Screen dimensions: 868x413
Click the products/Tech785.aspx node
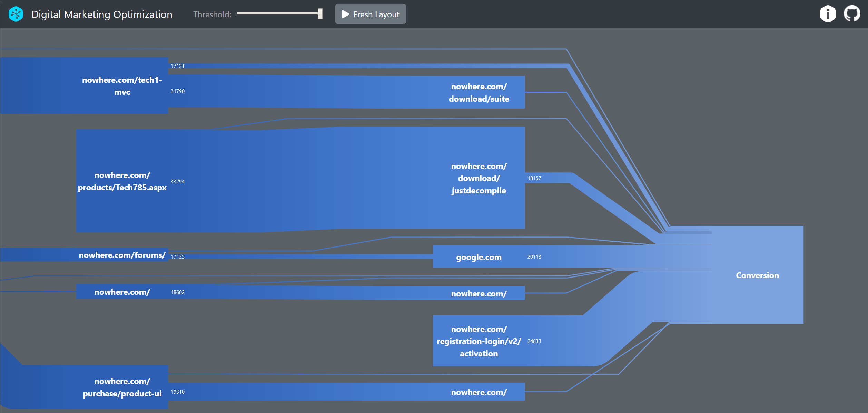point(122,181)
